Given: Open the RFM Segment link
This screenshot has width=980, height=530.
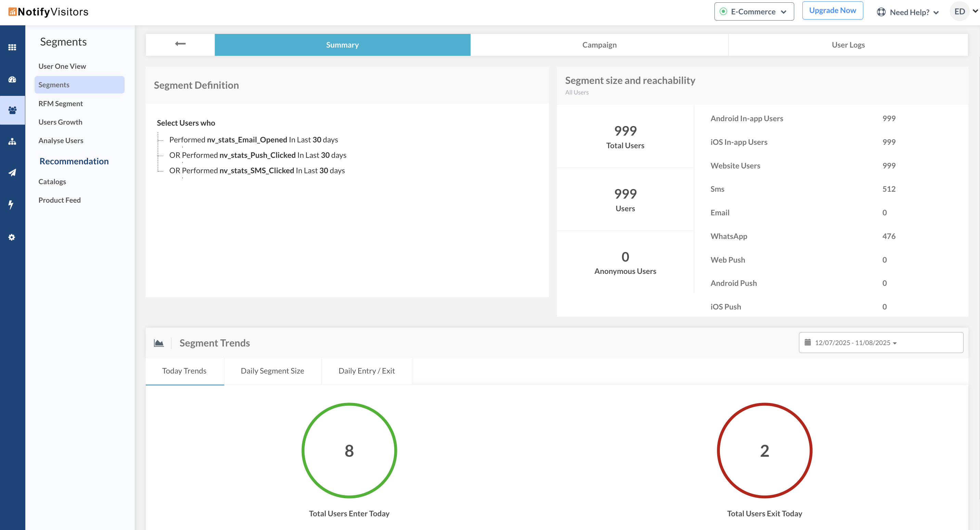Looking at the screenshot, I should 61,103.
